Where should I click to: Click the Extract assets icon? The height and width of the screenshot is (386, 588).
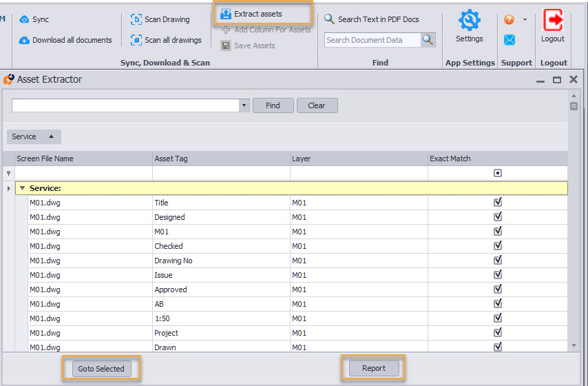pyautogui.click(x=226, y=14)
